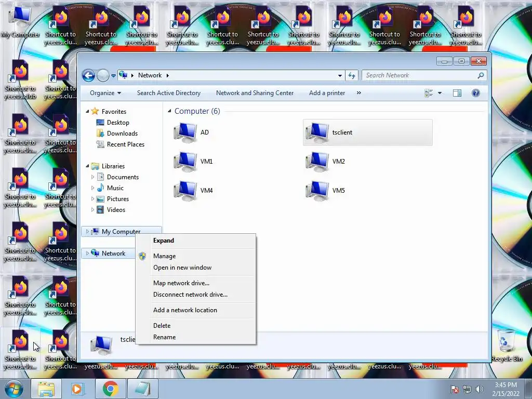532x399 pixels.
Task: Open the Recycle Bin desktop icon
Action: coord(507,345)
